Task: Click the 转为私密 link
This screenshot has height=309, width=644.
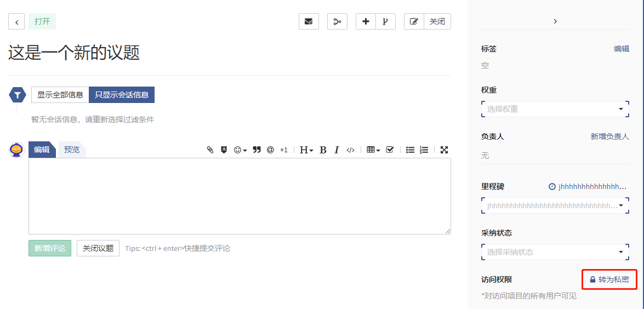Action: coord(609,279)
